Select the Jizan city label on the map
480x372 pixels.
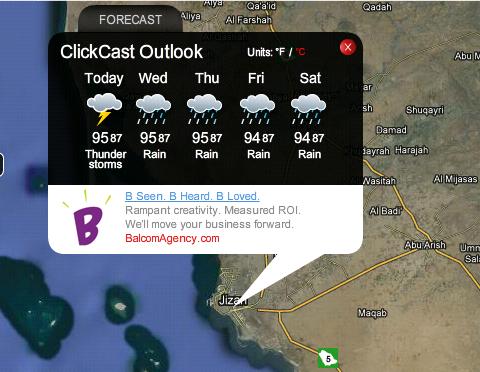(x=233, y=300)
